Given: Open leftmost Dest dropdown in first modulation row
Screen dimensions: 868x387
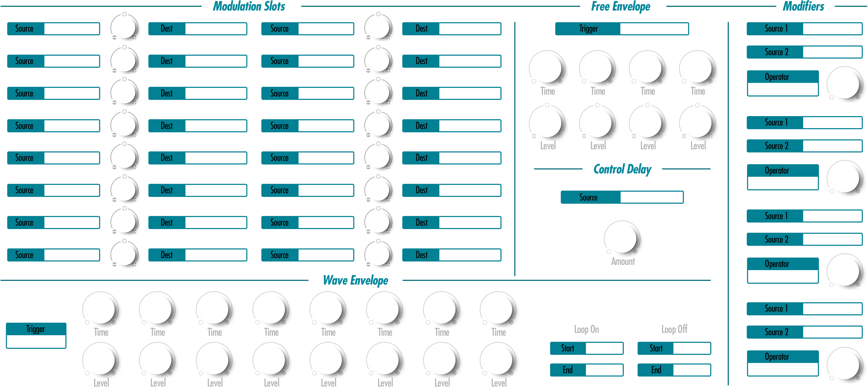Looking at the screenshot, I should (198, 29).
